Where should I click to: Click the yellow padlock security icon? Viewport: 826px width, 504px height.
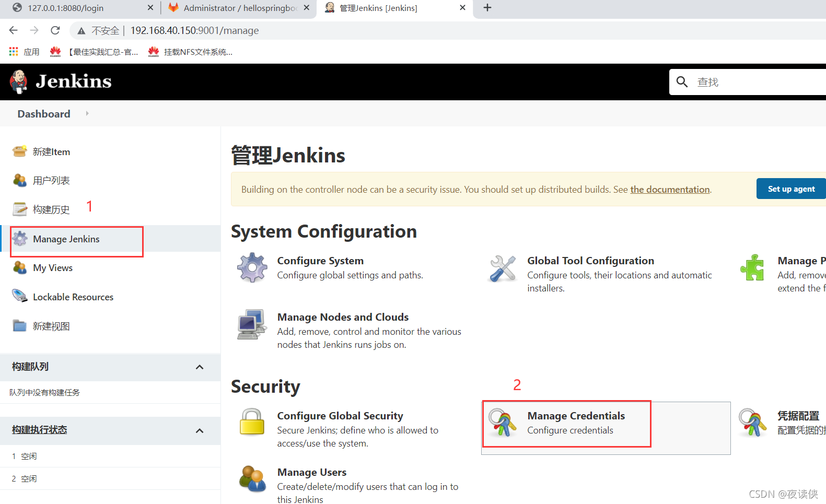pyautogui.click(x=252, y=421)
